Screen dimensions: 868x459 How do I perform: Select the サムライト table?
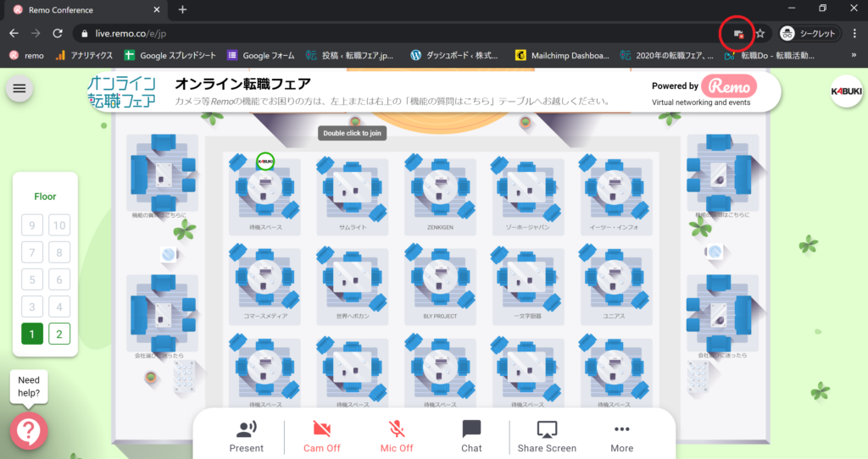click(352, 195)
